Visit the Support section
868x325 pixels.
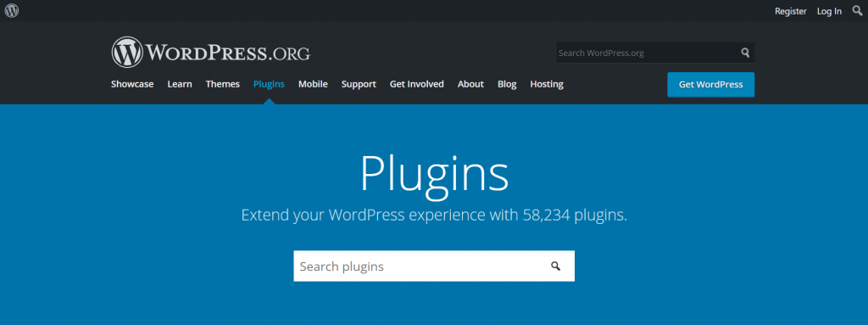pyautogui.click(x=359, y=84)
